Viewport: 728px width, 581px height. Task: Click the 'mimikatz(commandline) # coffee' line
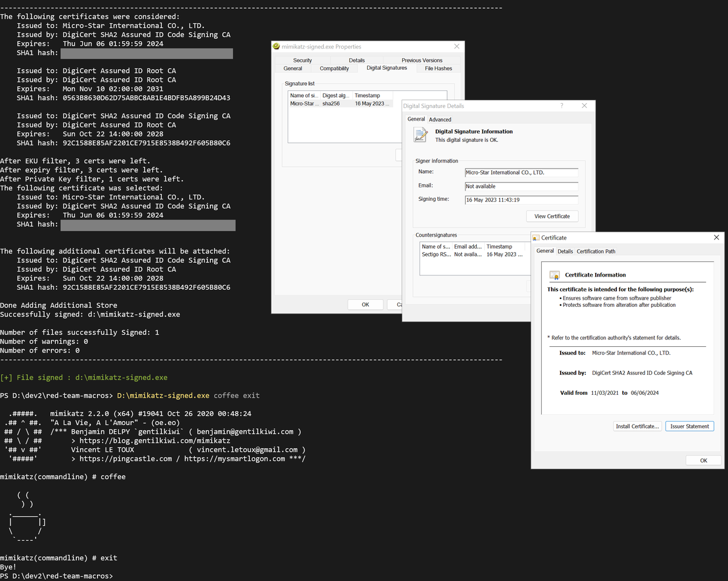pos(63,477)
